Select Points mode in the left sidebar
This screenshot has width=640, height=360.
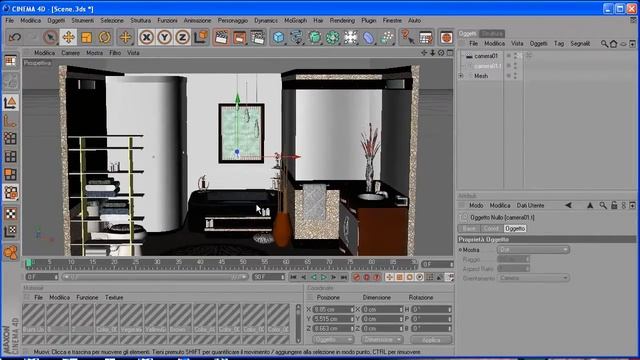(x=10, y=138)
